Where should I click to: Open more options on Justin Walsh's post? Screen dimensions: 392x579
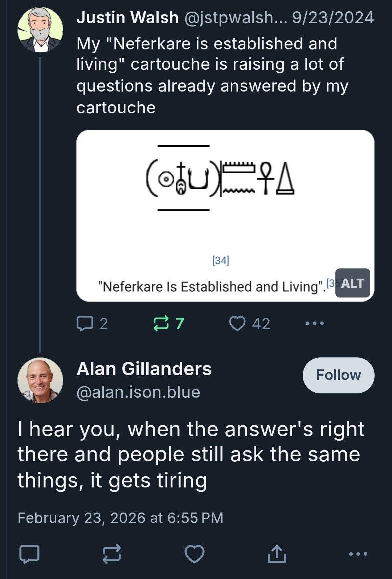314,323
